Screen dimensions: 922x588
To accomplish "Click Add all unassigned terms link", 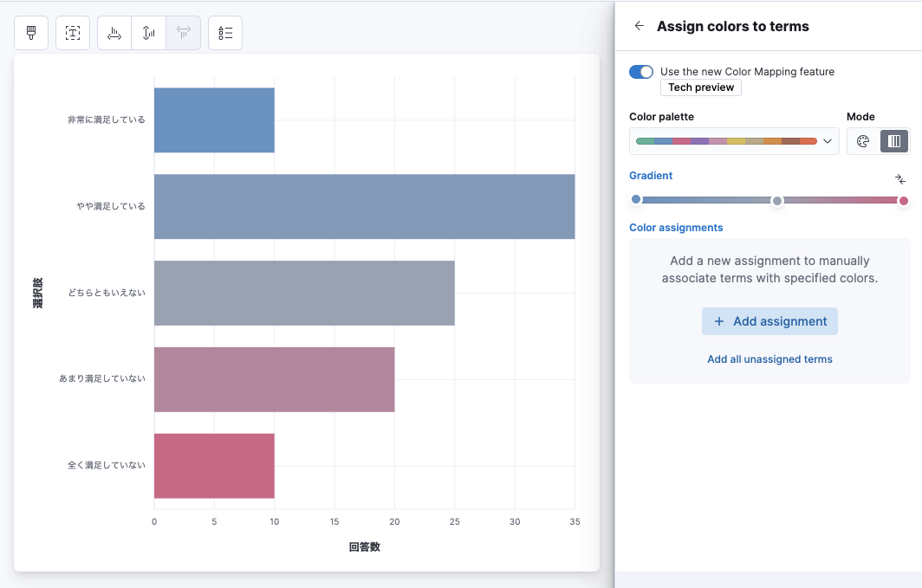I will 769,359.
